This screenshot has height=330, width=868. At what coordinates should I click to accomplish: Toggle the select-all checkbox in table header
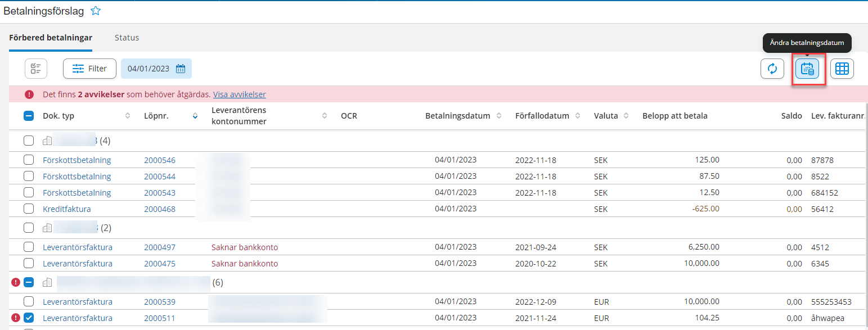[x=29, y=116]
